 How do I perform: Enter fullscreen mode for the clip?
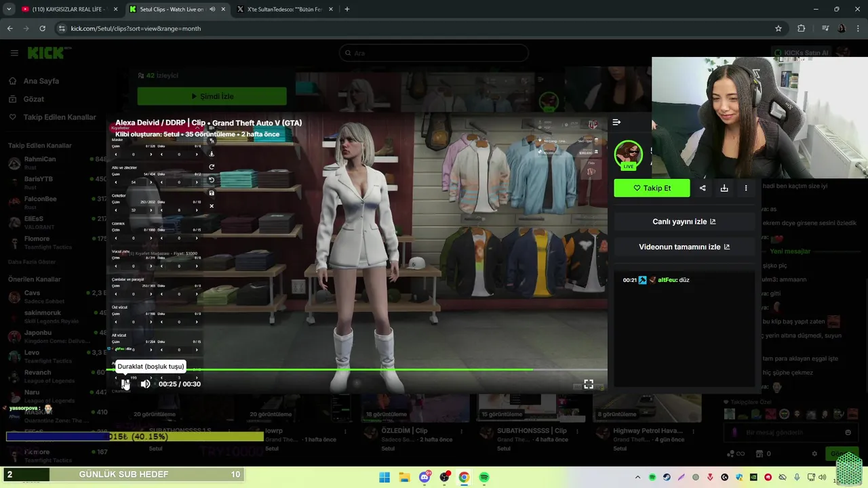tap(589, 384)
